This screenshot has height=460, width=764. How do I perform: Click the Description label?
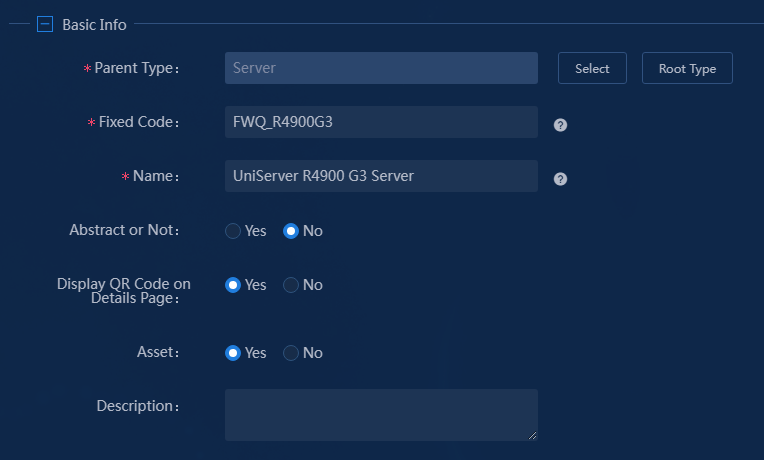(x=138, y=406)
